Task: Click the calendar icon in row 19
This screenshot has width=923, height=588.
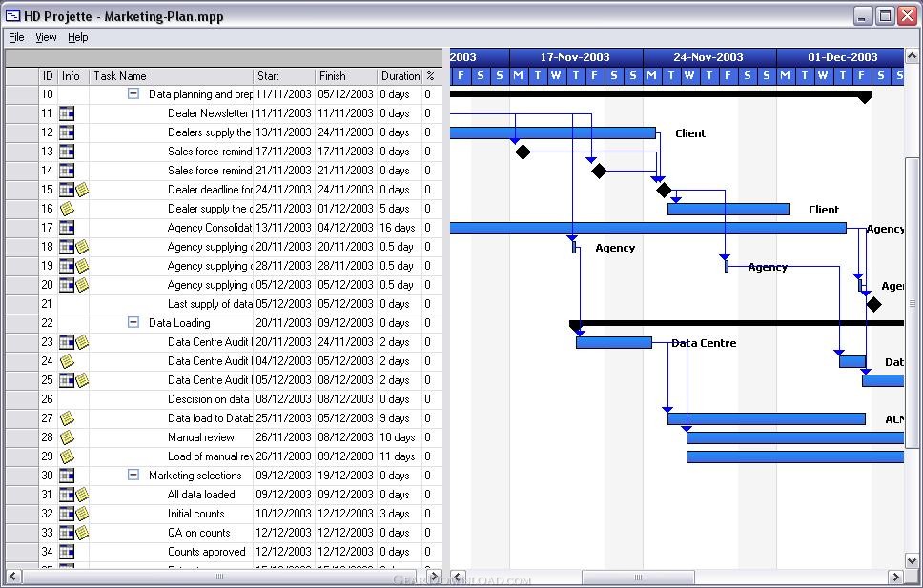Action: pyautogui.click(x=67, y=266)
